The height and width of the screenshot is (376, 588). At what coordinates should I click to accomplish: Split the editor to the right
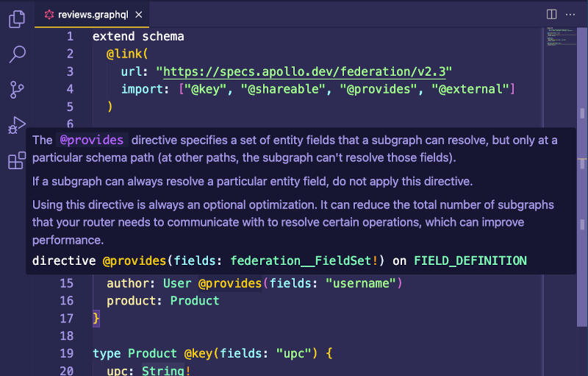(552, 14)
